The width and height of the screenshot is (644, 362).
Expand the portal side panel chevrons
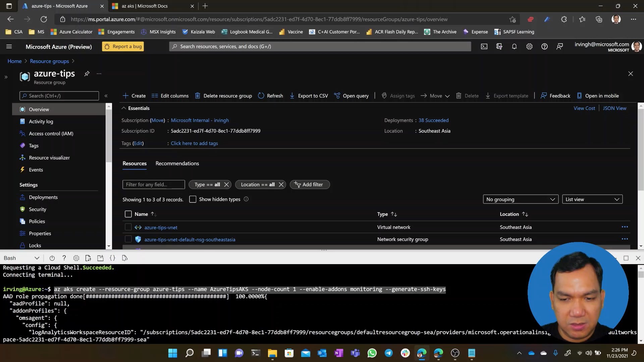pyautogui.click(x=6, y=77)
